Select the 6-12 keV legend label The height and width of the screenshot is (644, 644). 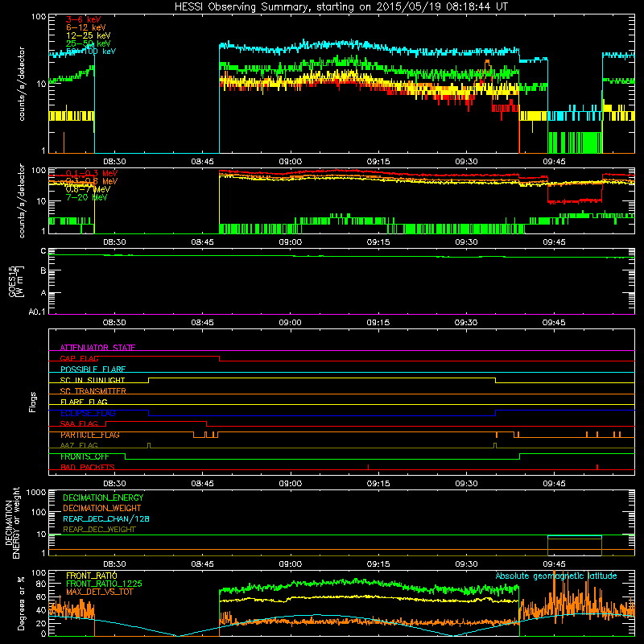(86, 27)
